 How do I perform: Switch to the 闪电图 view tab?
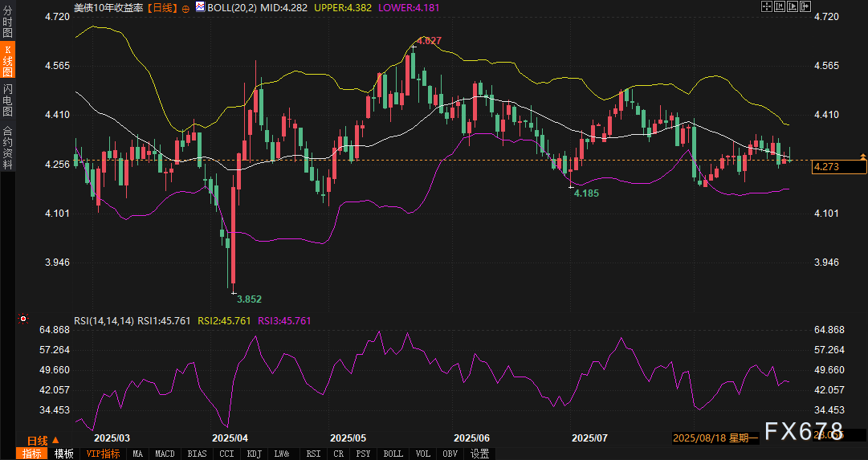click(x=8, y=99)
